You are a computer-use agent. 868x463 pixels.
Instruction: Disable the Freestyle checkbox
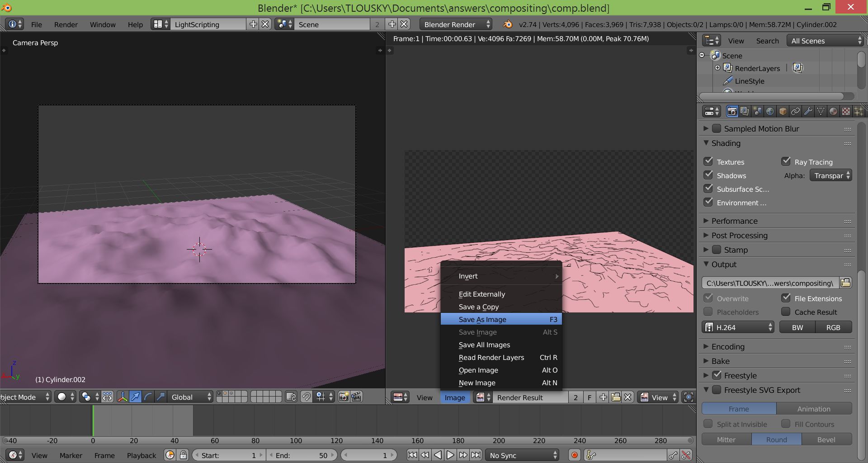pos(717,375)
